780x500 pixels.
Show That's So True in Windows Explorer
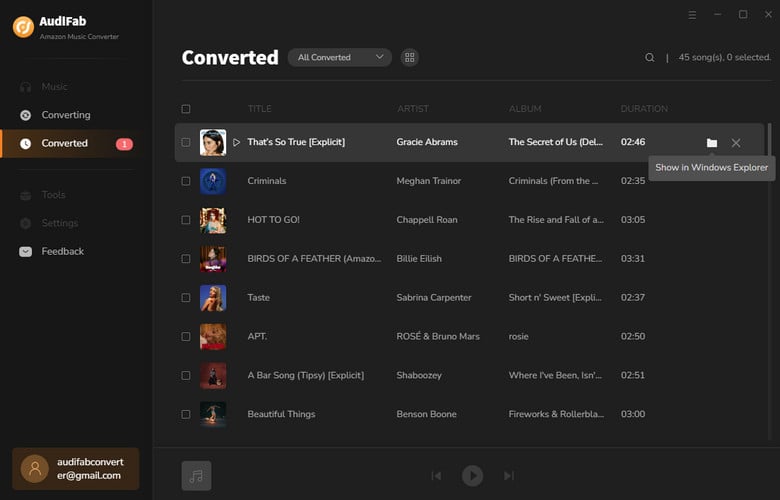point(712,143)
